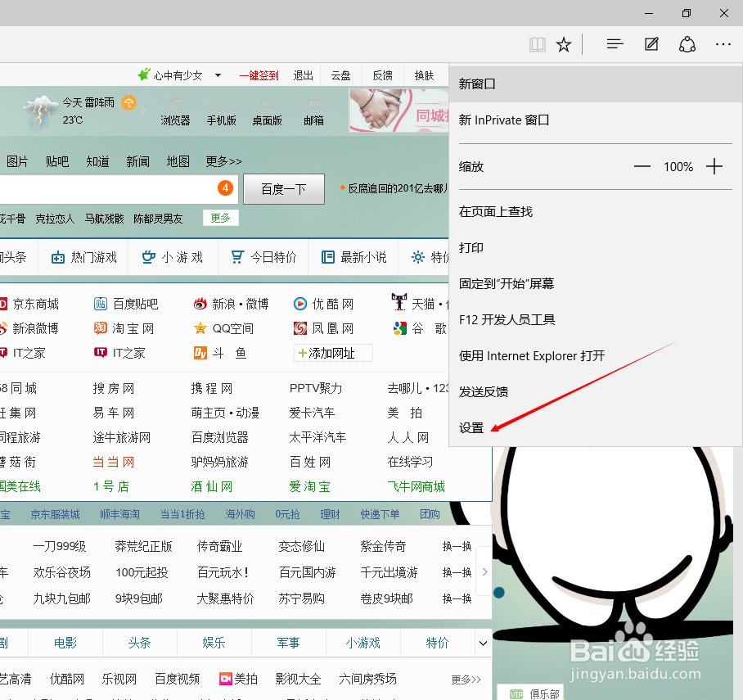Open the Hub lines icon
The width and height of the screenshot is (743, 700).
(615, 44)
